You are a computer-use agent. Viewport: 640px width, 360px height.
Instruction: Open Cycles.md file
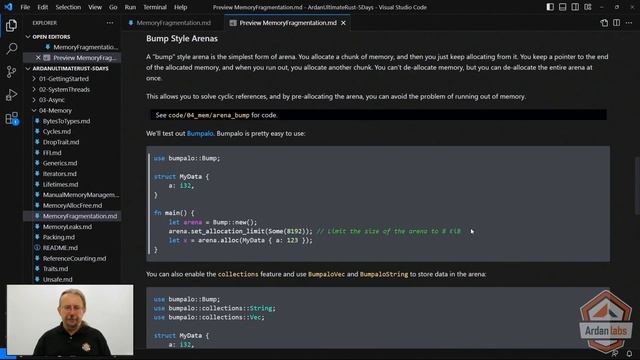click(x=57, y=131)
